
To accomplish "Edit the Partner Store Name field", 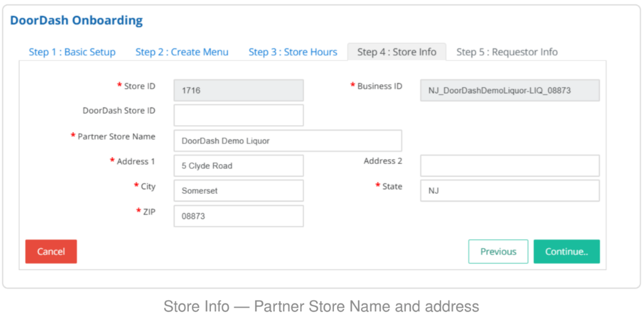I will click(288, 141).
